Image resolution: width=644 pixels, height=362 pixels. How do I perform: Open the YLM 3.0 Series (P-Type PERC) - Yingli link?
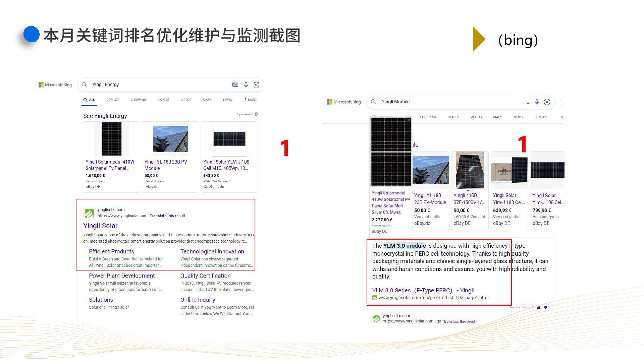[x=423, y=291]
